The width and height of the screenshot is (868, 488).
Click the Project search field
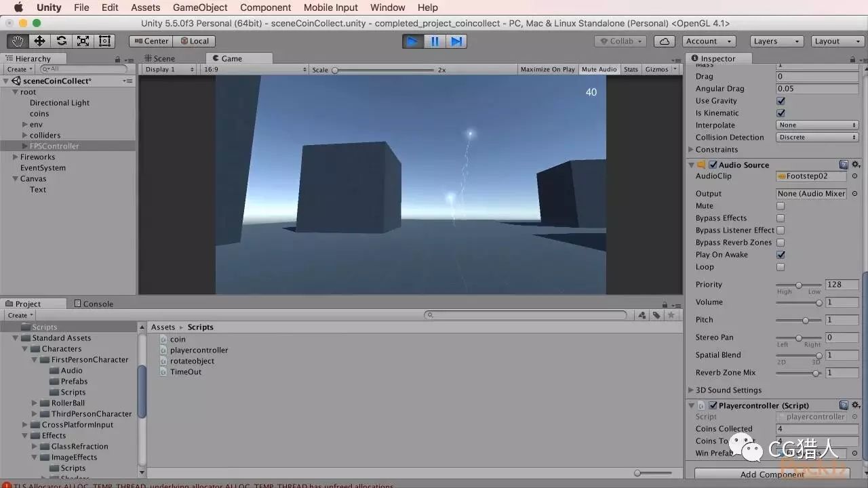(526, 315)
